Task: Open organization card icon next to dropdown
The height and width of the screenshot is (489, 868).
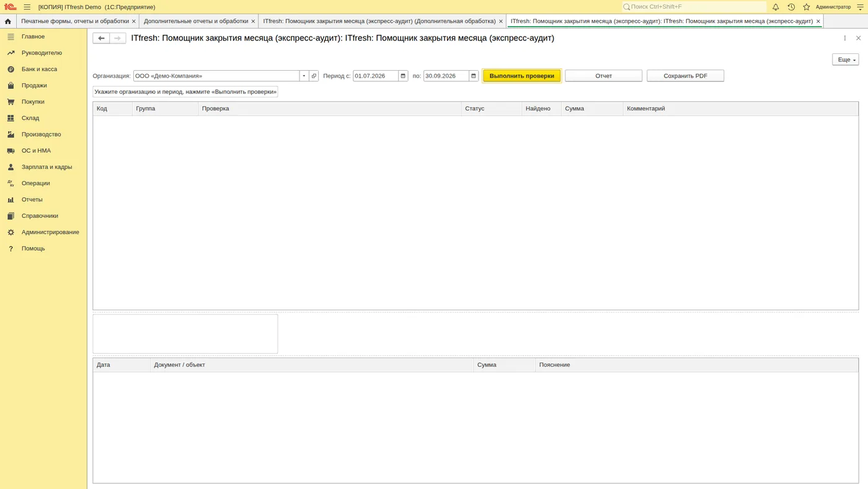Action: click(314, 76)
